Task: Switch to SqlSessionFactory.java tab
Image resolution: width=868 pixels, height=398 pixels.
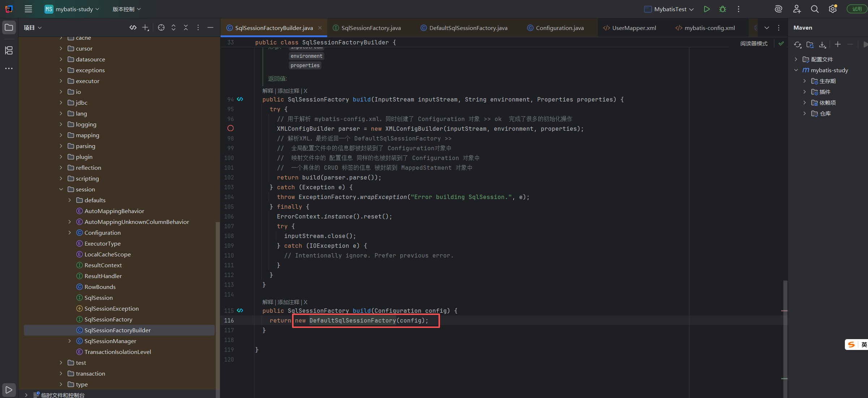Action: pyautogui.click(x=371, y=28)
